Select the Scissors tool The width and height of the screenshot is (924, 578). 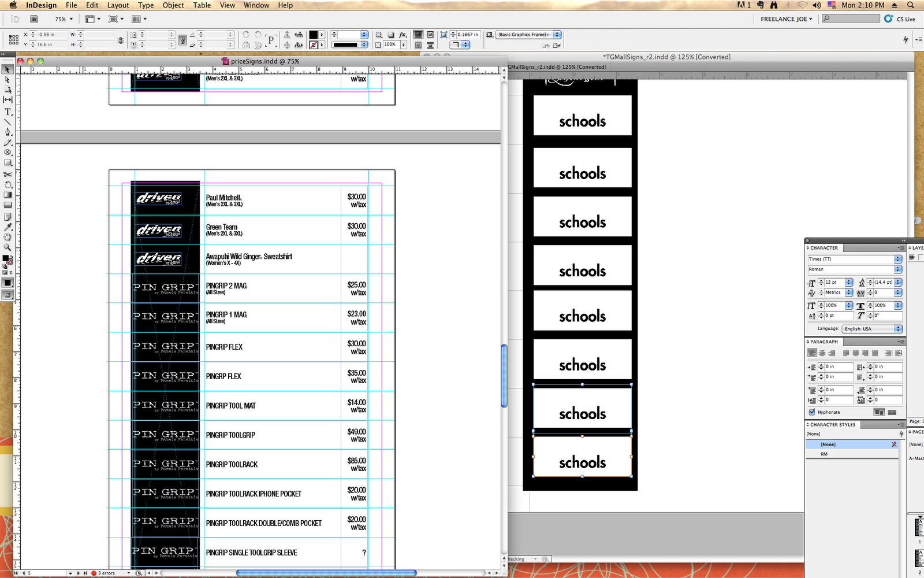8,174
